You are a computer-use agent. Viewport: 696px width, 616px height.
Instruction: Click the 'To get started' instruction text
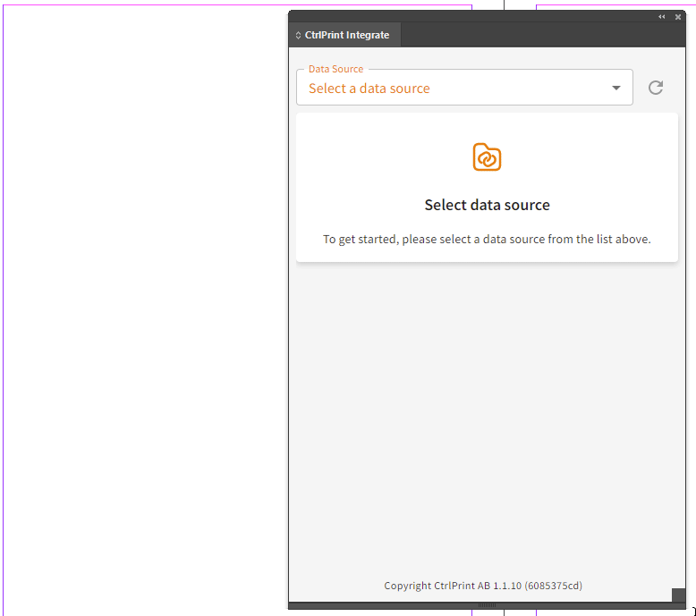pyautogui.click(x=487, y=239)
